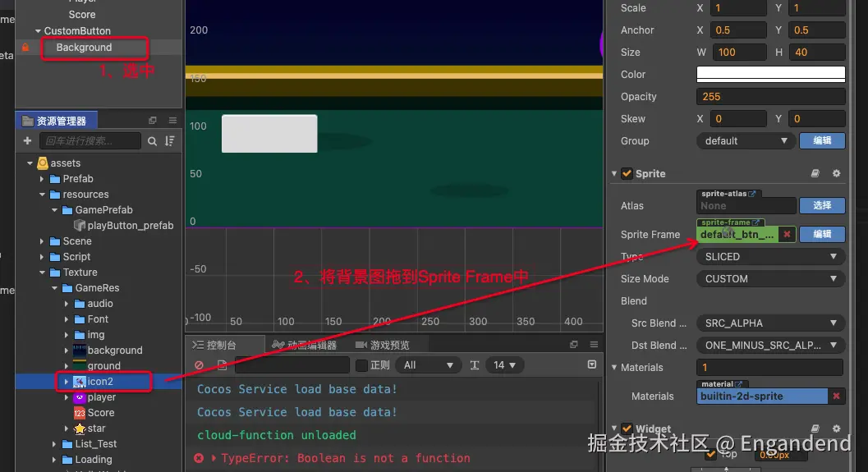Image resolution: width=868 pixels, height=472 pixels.
Task: Clear console with the red clear icon
Action: [x=199, y=365]
